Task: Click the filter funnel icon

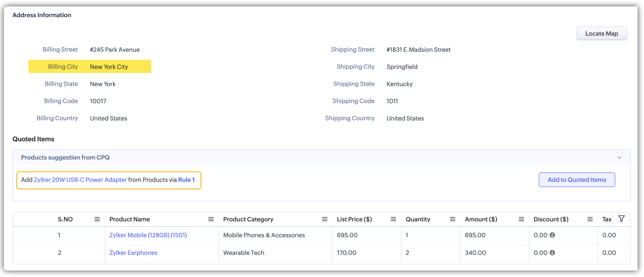Action: (621, 219)
